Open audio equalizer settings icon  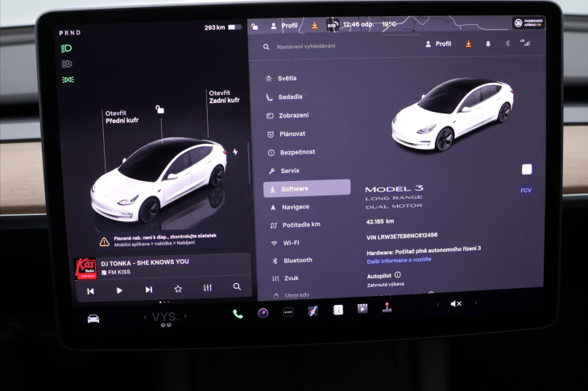tap(207, 288)
